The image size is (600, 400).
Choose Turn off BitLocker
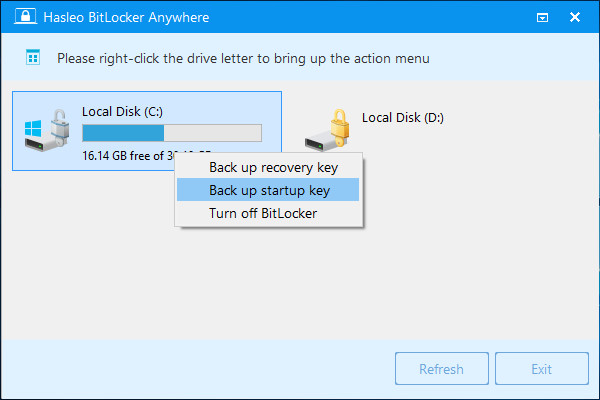pyautogui.click(x=268, y=213)
